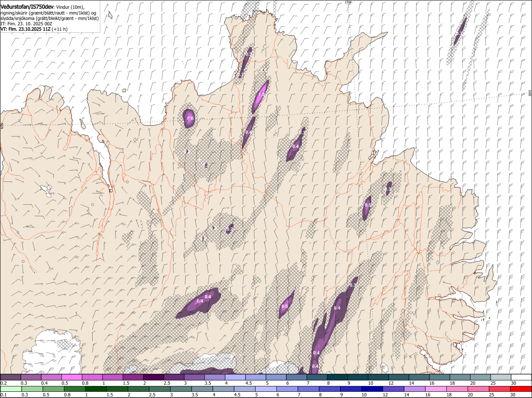
Task: Select the pale green first swatch of lower legend
Action: point(11,389)
